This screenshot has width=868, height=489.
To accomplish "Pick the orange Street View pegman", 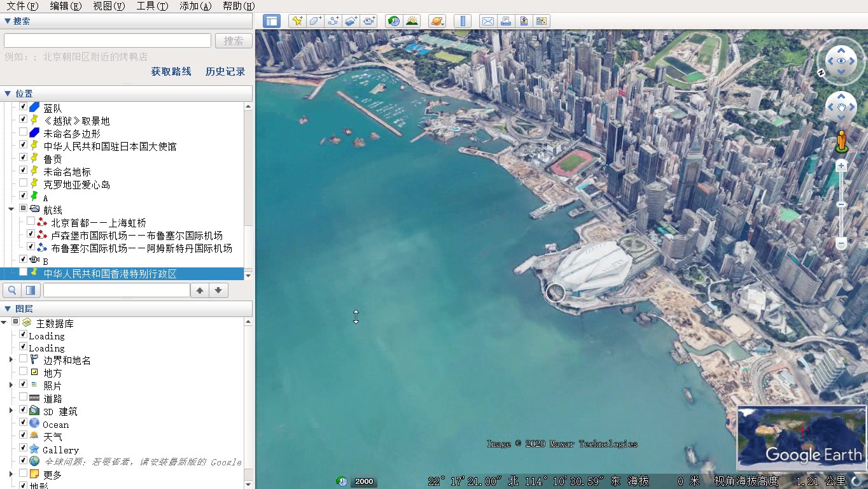I will [x=841, y=141].
